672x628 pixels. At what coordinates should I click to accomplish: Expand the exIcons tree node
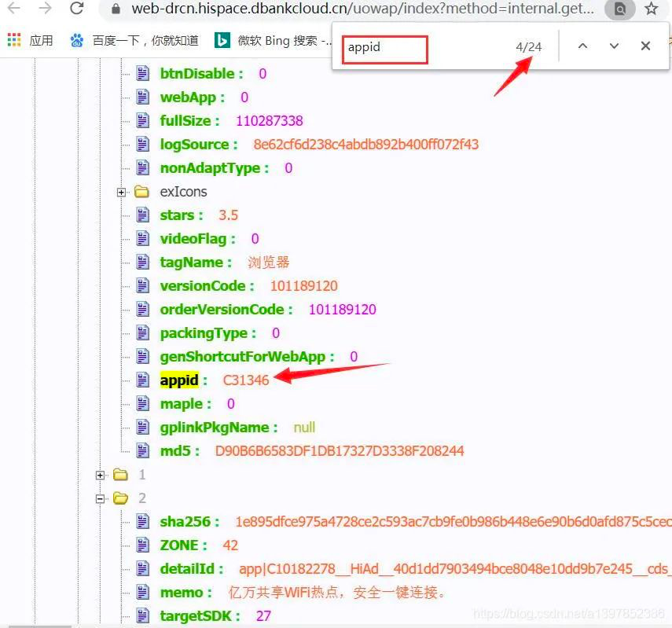click(x=120, y=191)
